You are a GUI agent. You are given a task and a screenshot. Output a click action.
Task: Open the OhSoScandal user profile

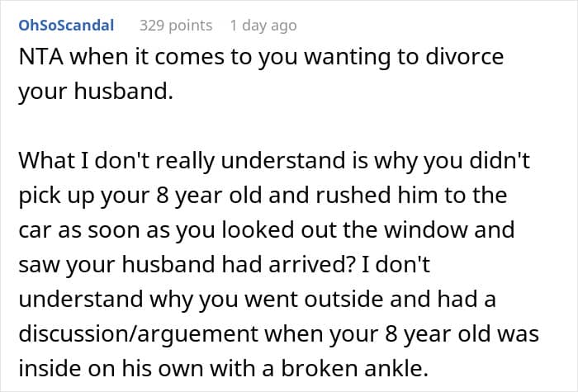coord(66,26)
